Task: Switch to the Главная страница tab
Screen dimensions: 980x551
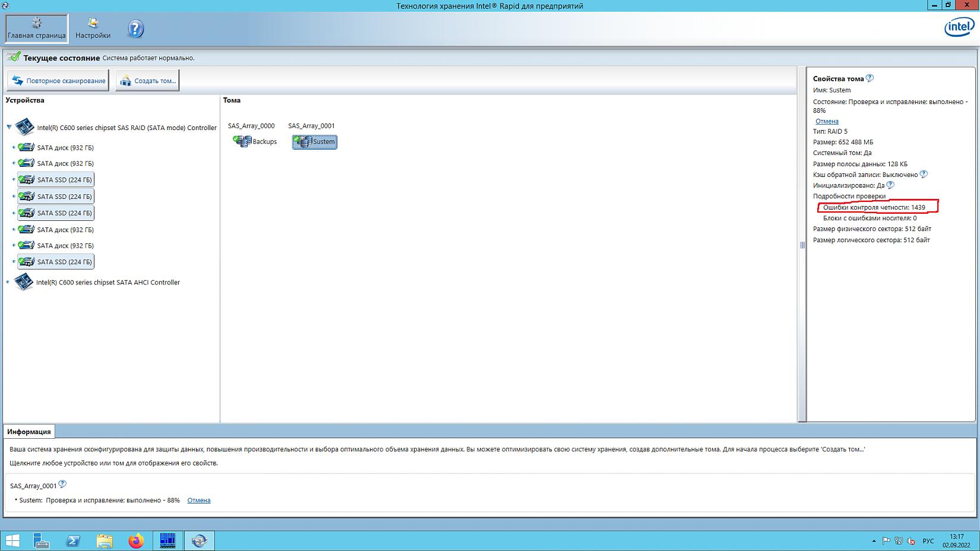Action: pos(37,28)
